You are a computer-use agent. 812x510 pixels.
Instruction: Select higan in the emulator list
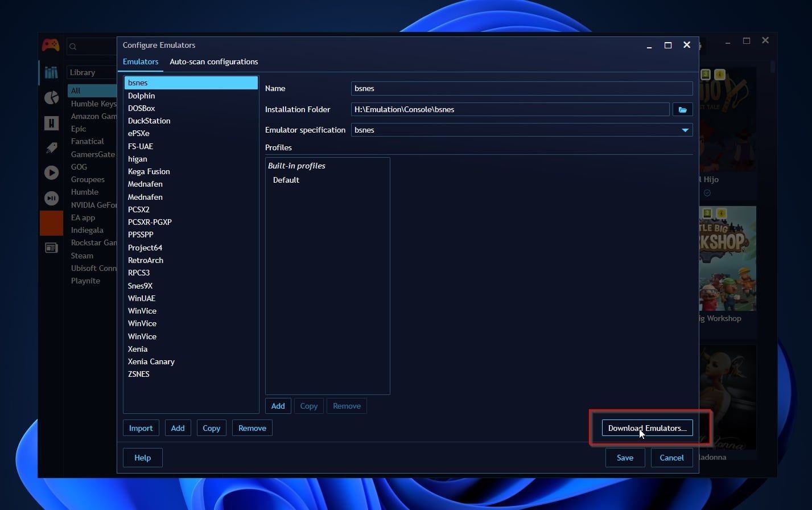pos(191,159)
